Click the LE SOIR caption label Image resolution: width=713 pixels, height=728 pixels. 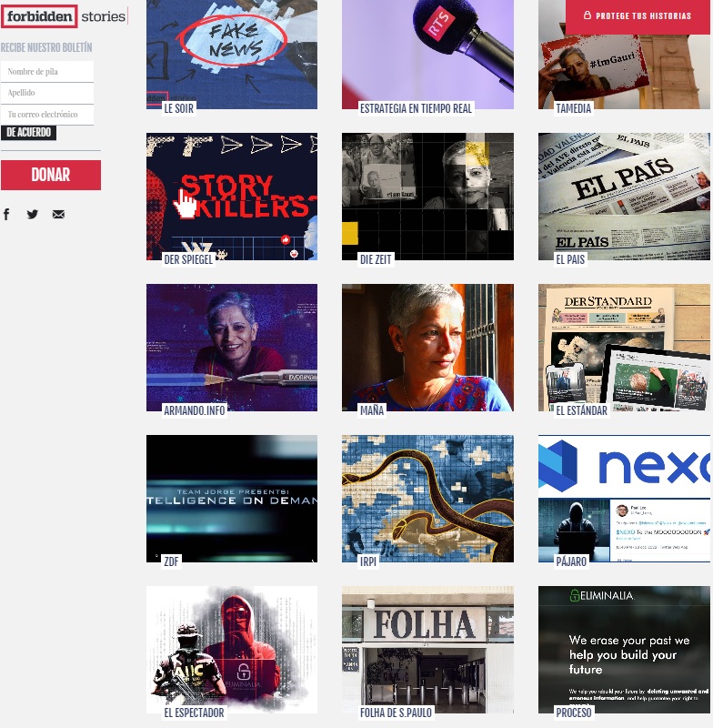coord(178,108)
